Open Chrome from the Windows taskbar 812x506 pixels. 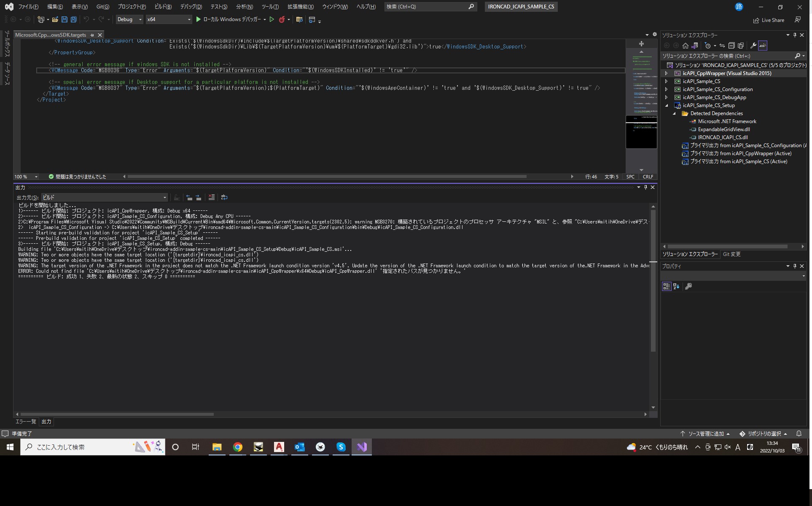[x=238, y=447]
